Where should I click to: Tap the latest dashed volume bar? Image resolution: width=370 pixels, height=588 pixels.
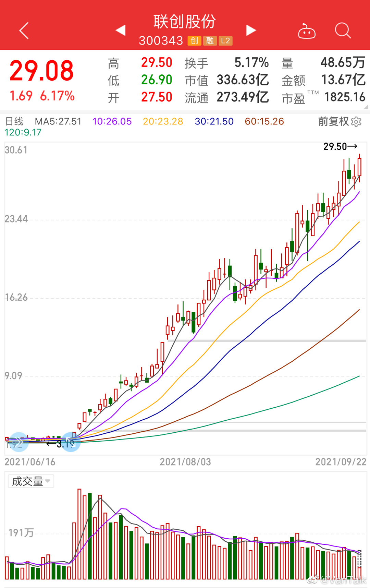click(359, 565)
